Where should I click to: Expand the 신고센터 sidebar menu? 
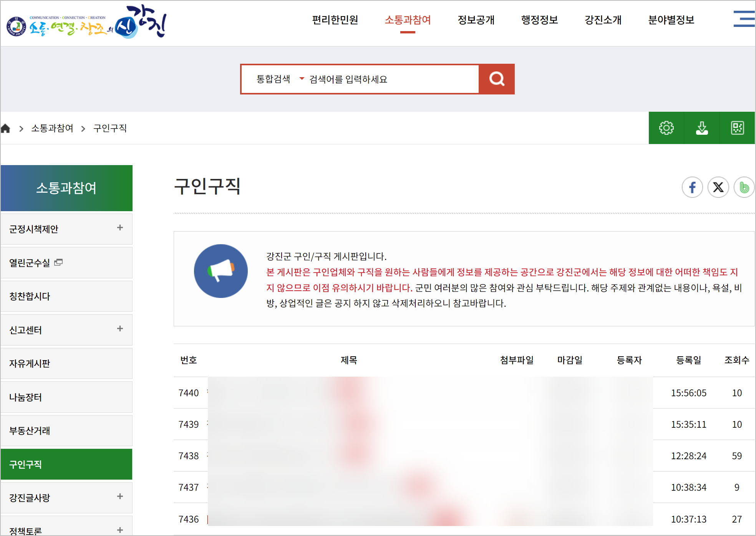(x=120, y=329)
